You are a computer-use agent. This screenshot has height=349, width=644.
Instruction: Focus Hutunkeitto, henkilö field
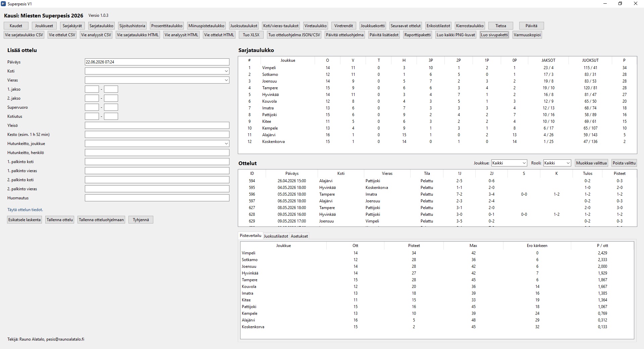tap(157, 153)
